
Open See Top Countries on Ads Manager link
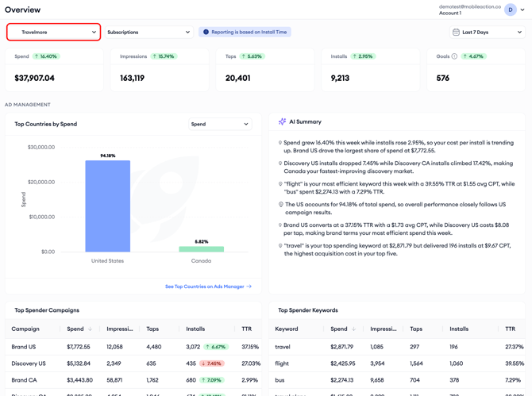[x=205, y=286]
